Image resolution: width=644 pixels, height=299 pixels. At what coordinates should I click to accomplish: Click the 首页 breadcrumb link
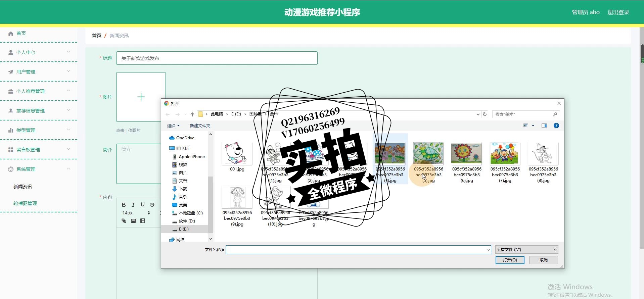tap(97, 36)
